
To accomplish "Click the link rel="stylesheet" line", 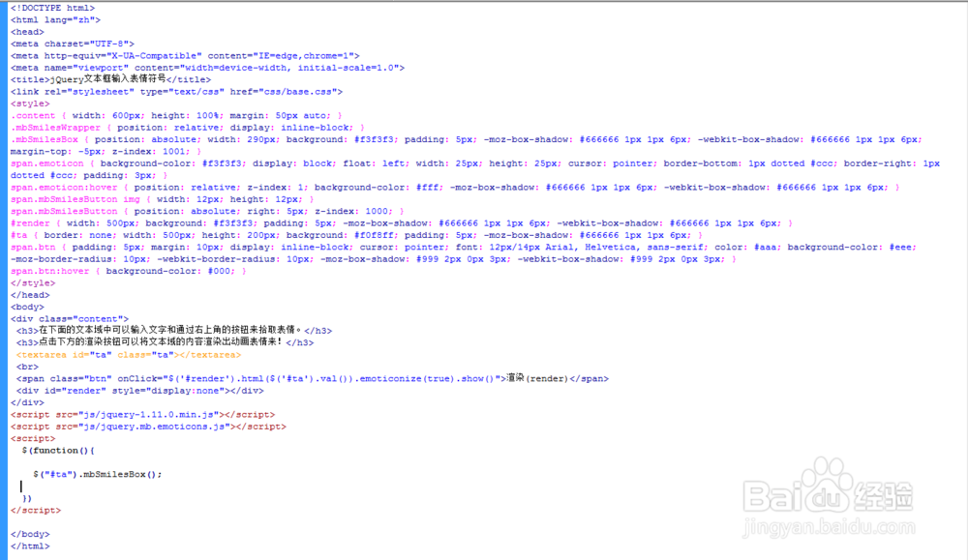I will (x=176, y=92).
